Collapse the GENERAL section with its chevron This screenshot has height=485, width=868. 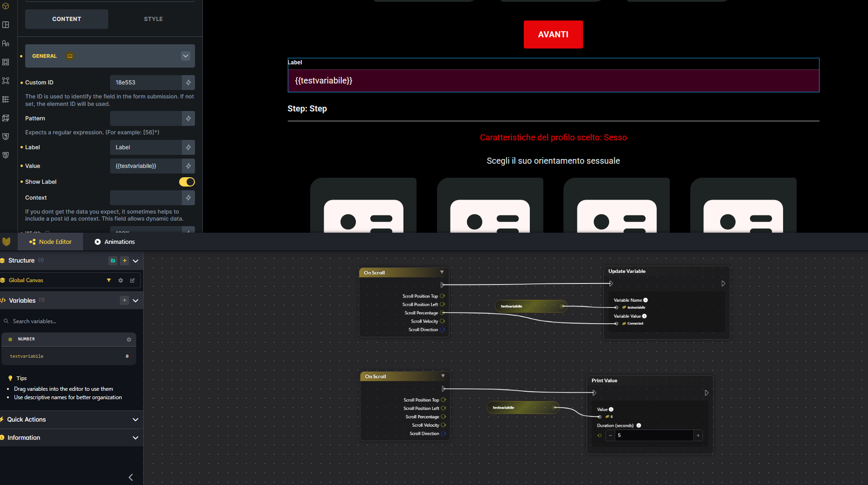tap(186, 56)
